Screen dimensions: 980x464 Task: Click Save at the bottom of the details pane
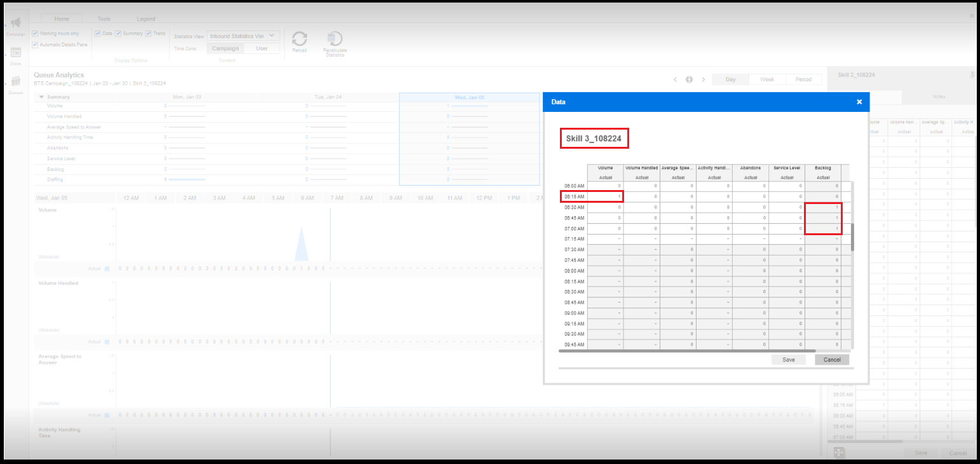click(x=921, y=453)
